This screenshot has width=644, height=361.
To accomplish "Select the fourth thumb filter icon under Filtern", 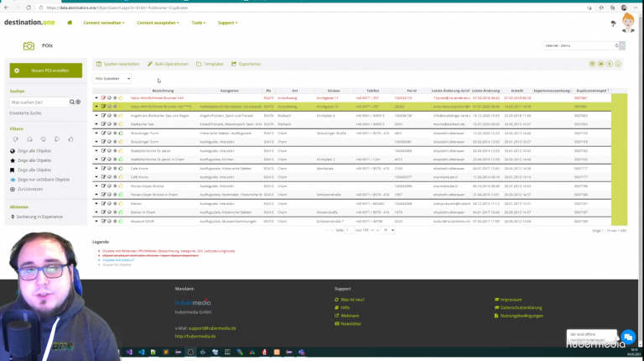I will pyautogui.click(x=57, y=139).
